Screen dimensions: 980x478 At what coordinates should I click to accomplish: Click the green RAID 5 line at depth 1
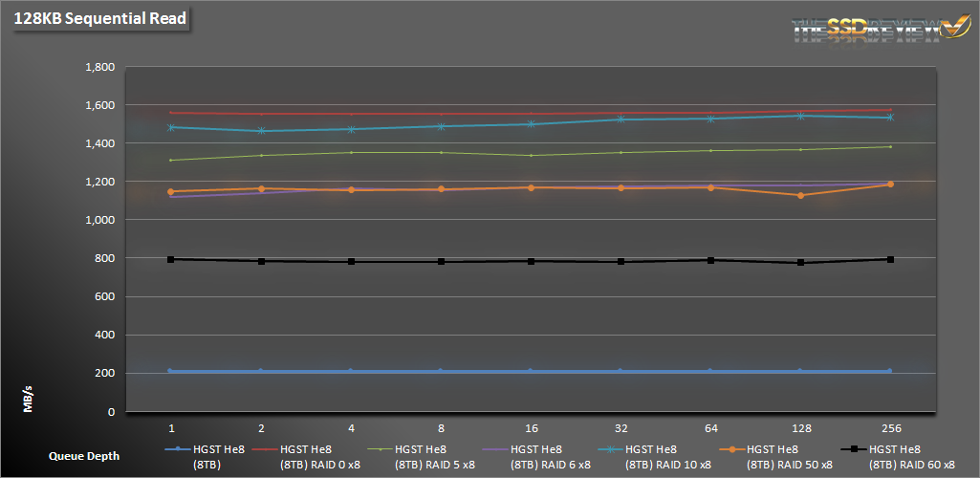coord(170,160)
